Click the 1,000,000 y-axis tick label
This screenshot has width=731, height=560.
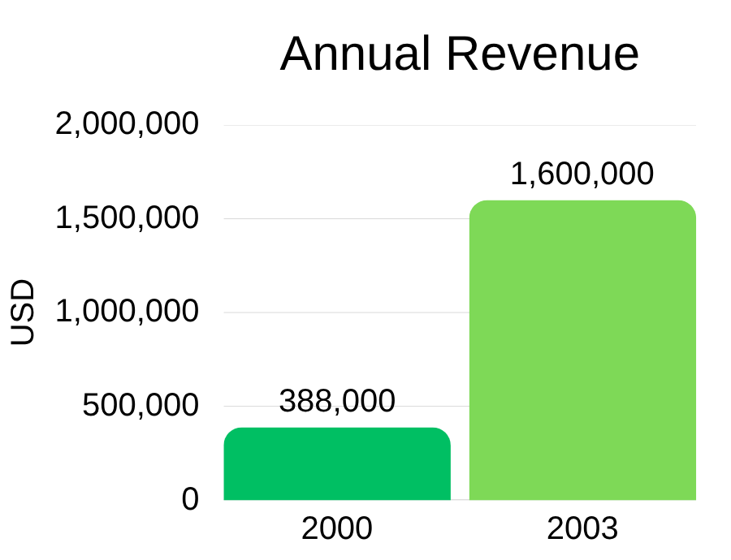tap(127, 312)
